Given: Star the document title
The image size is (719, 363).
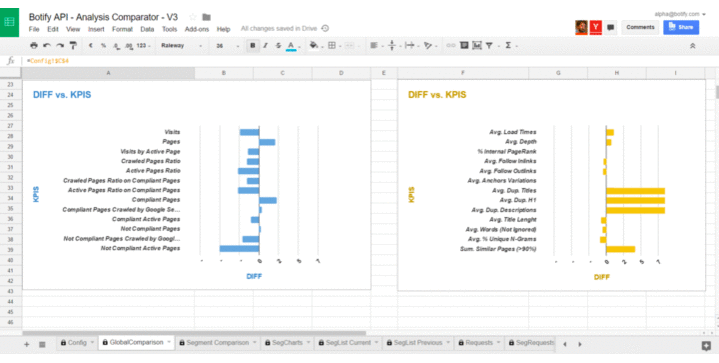Looking at the screenshot, I should [x=193, y=17].
